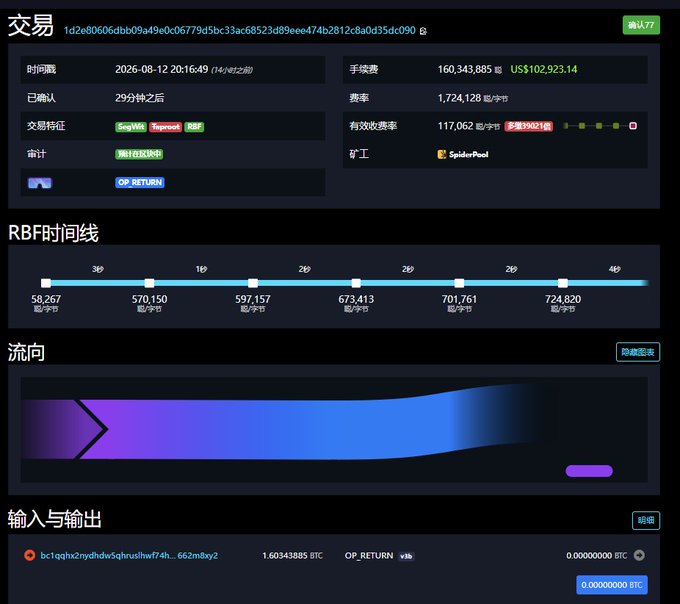
Task: Click the effective fee rate 117,062
Action: coord(455,126)
